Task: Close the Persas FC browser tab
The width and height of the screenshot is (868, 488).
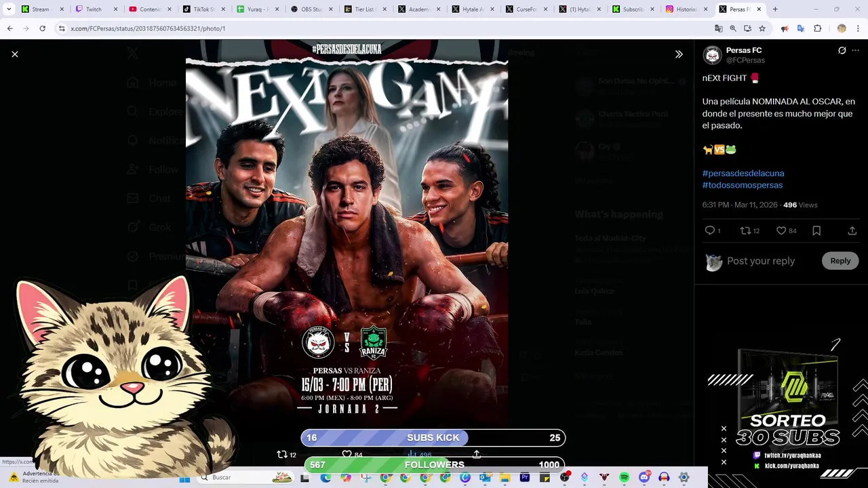Action: coord(759,9)
